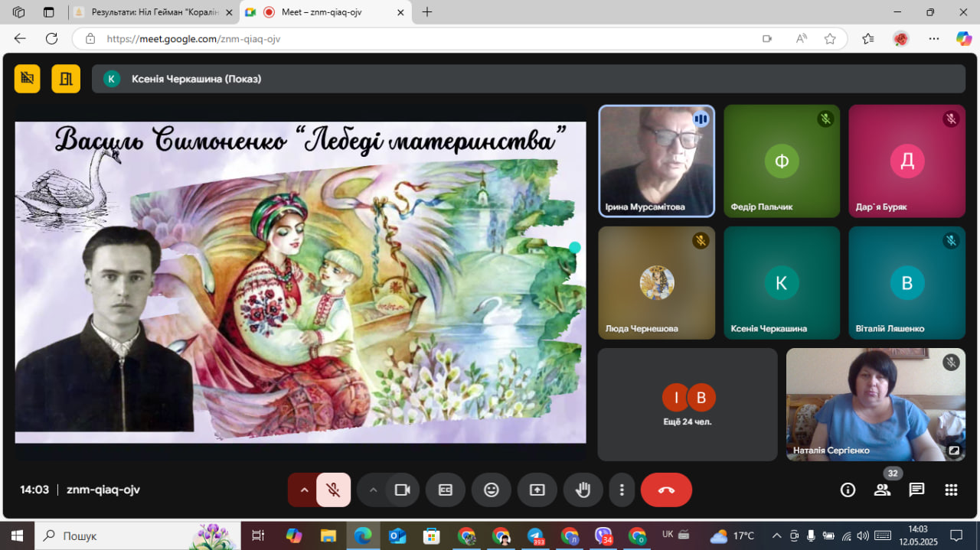The image size is (980, 550).
Task: Select Люда Чернешова participant tile
Action: pyautogui.click(x=656, y=282)
